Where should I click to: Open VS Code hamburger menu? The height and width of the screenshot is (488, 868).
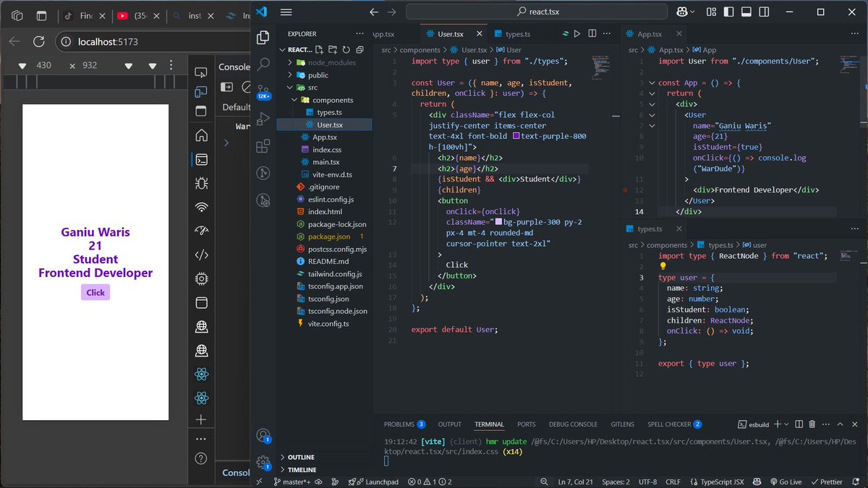click(286, 12)
